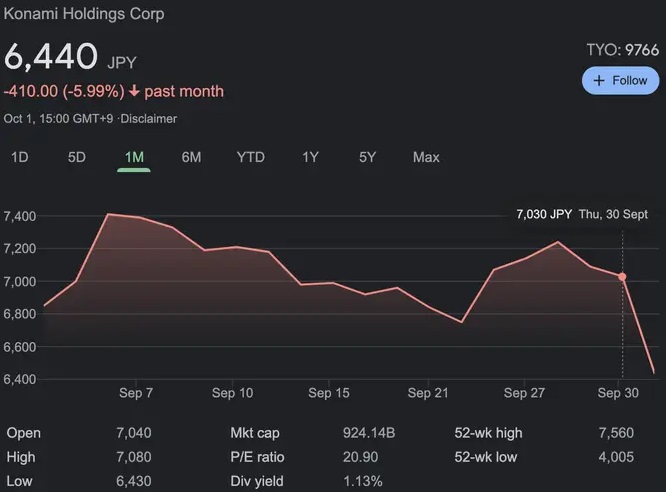Click the TYO: 9766 ticker label

(x=622, y=50)
